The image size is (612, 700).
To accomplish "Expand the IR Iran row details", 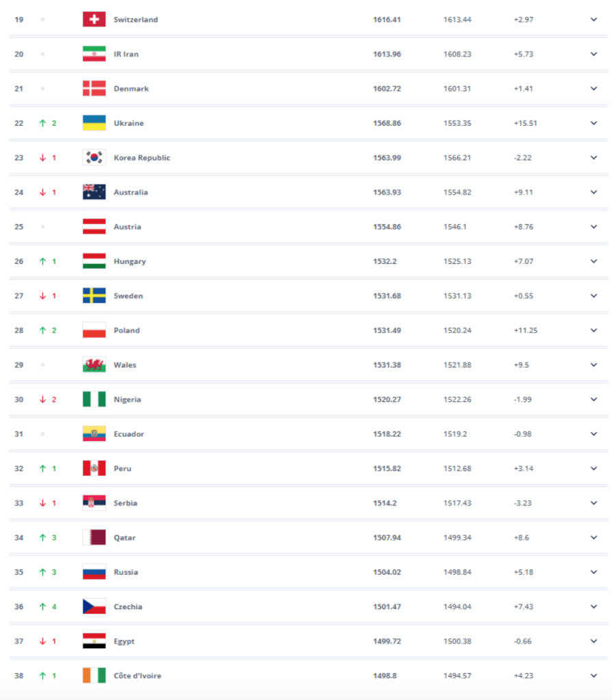I will click(594, 54).
